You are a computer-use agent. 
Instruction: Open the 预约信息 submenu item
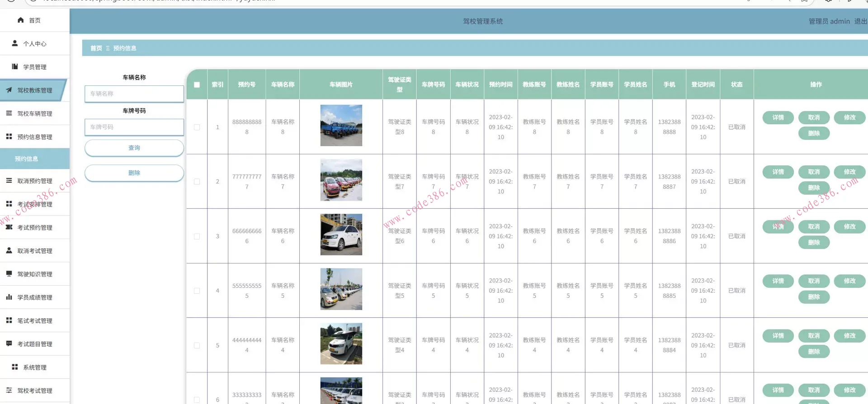pyautogui.click(x=26, y=159)
